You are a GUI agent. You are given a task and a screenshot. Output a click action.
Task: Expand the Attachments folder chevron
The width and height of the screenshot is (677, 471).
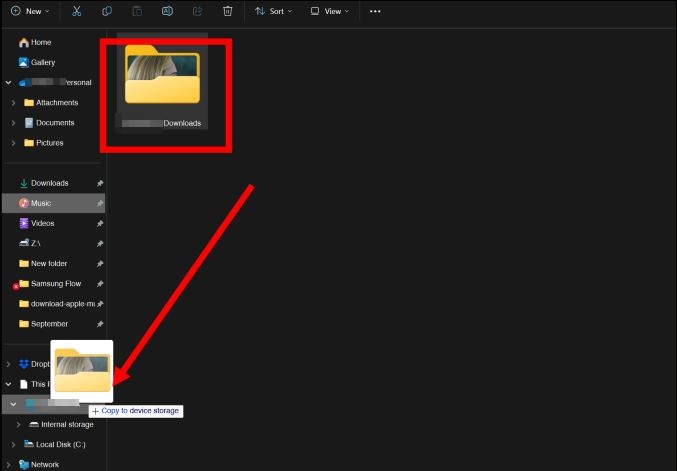tap(13, 103)
